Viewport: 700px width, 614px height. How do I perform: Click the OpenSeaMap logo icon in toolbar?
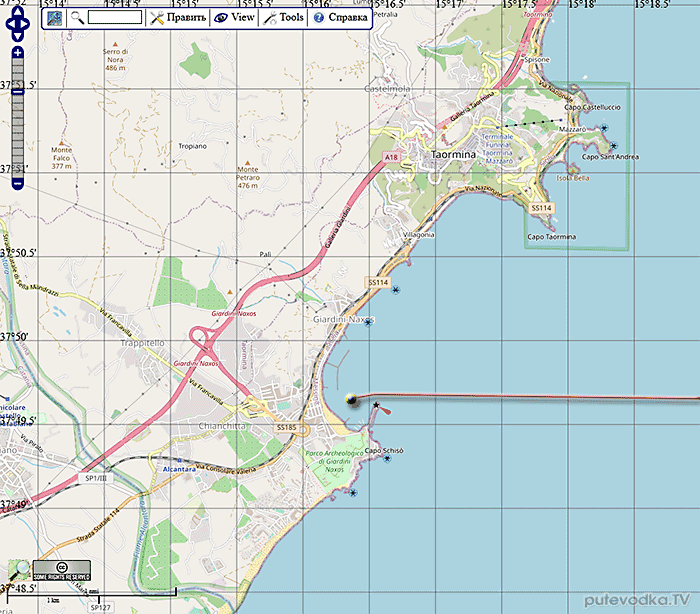tap(54, 18)
